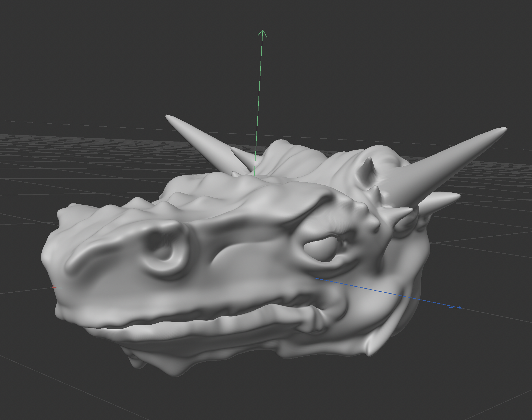Click the empty dark background above the model
Screen dimensions: 532x420
tap(116, 58)
